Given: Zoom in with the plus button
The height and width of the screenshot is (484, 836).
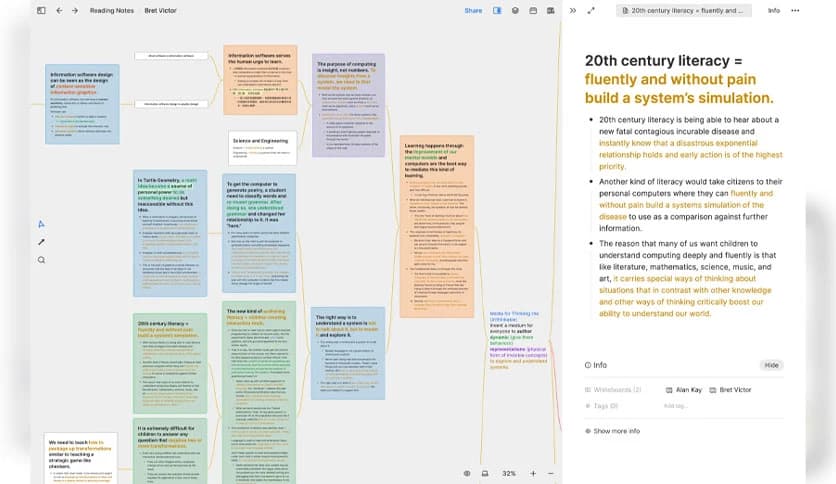Looking at the screenshot, I should tap(533, 473).
